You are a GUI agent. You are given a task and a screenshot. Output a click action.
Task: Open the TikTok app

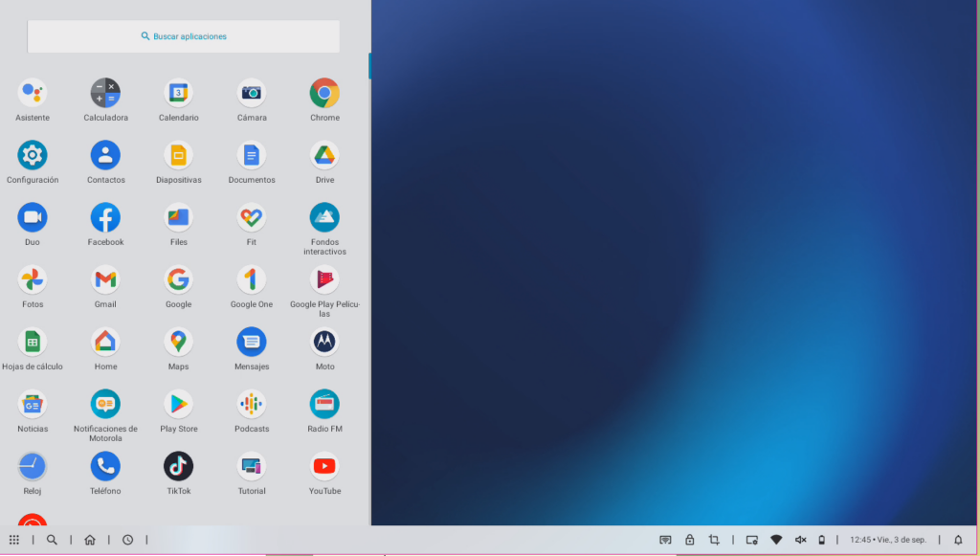(x=178, y=466)
